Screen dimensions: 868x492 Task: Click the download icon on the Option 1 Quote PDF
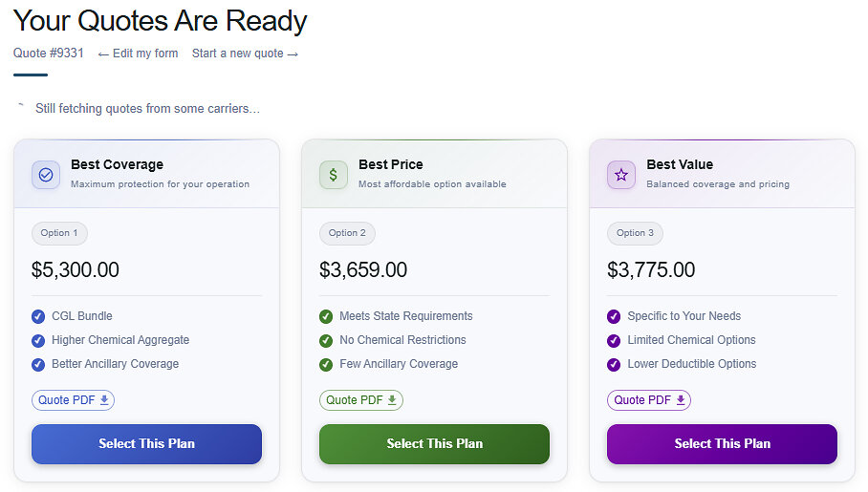click(x=104, y=399)
